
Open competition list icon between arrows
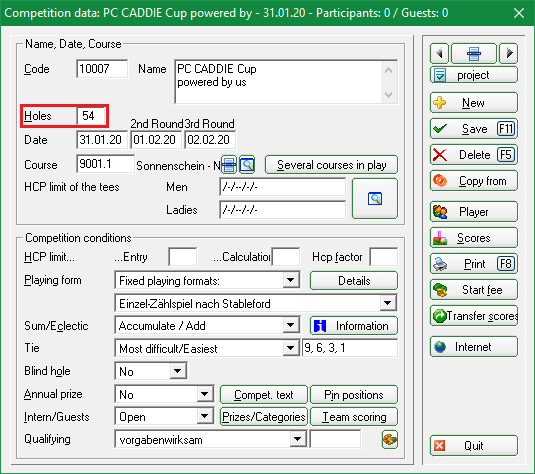474,53
